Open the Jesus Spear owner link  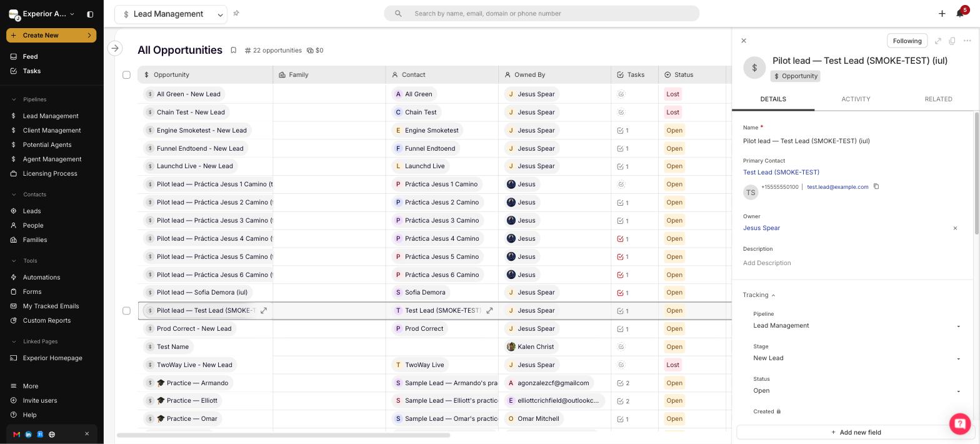(x=761, y=228)
